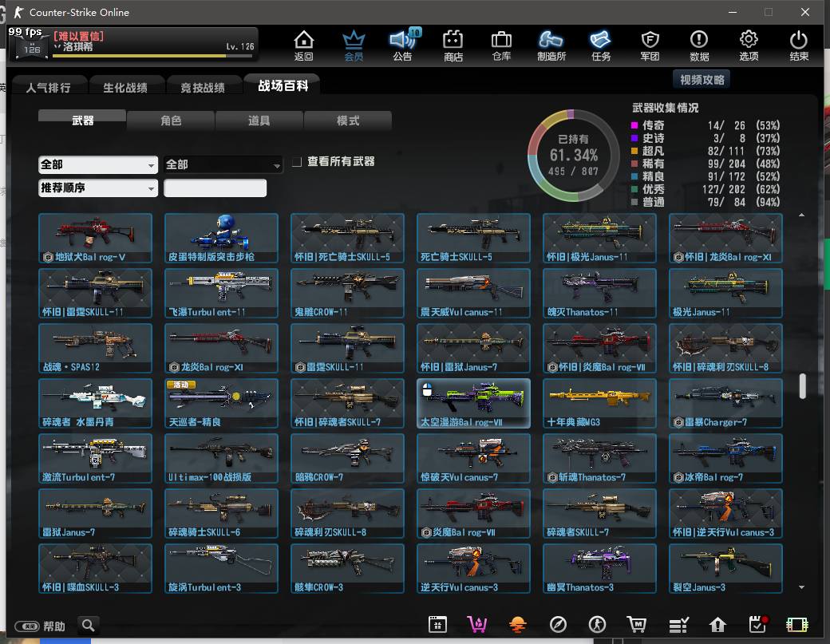Select the 道具 sub-tab
Screen dimensions: 830x644
click(x=259, y=121)
